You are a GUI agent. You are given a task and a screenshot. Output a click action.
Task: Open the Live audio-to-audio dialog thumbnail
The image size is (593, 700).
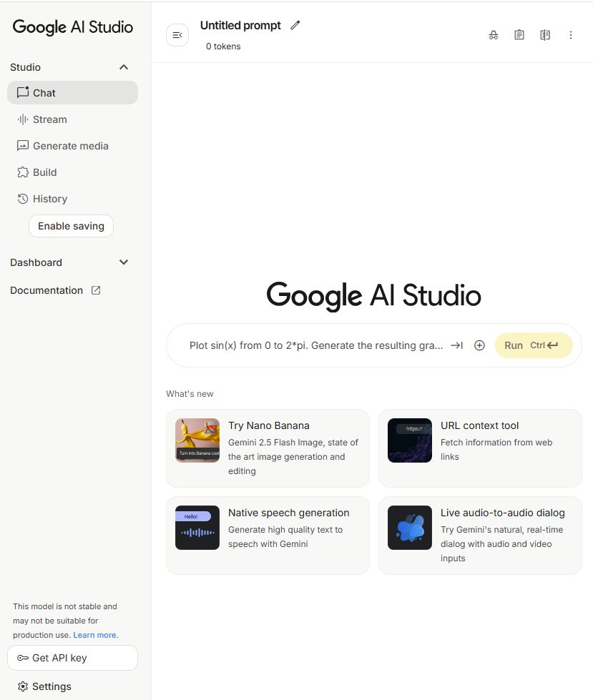pyautogui.click(x=410, y=527)
